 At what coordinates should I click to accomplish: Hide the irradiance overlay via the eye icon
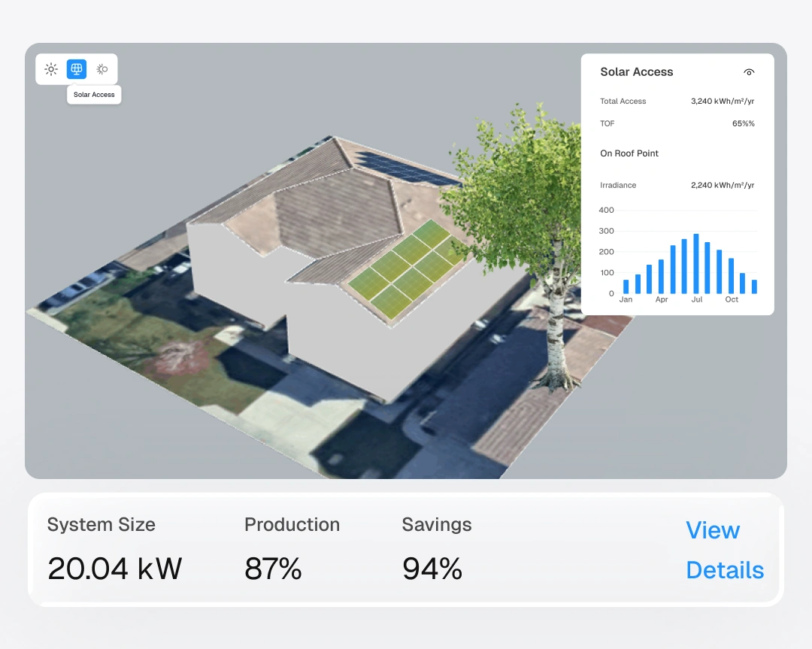pos(749,71)
